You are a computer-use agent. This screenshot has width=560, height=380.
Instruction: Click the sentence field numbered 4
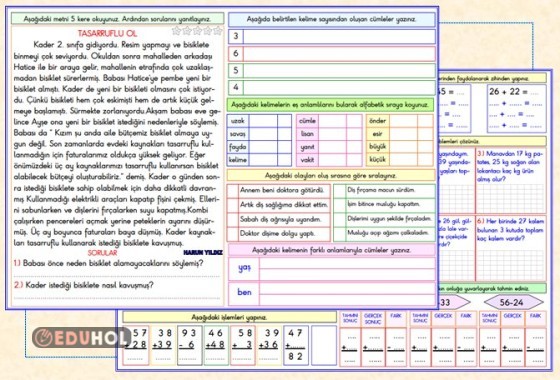click(339, 87)
